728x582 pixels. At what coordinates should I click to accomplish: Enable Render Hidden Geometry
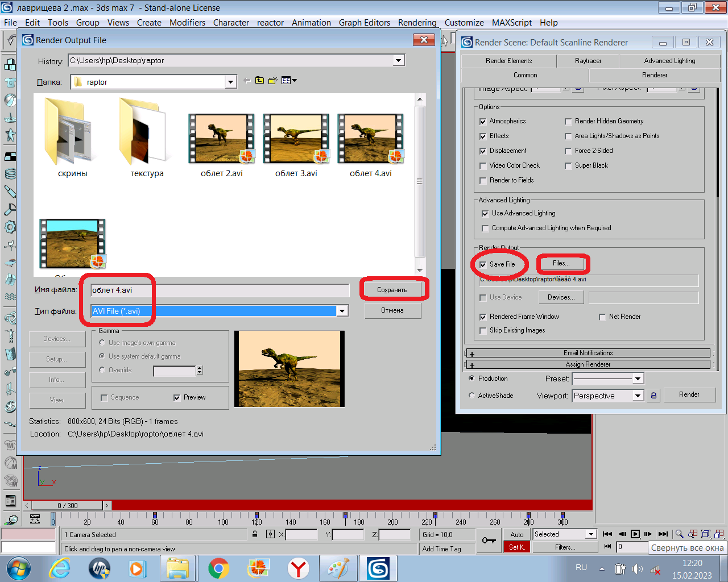pyautogui.click(x=568, y=122)
